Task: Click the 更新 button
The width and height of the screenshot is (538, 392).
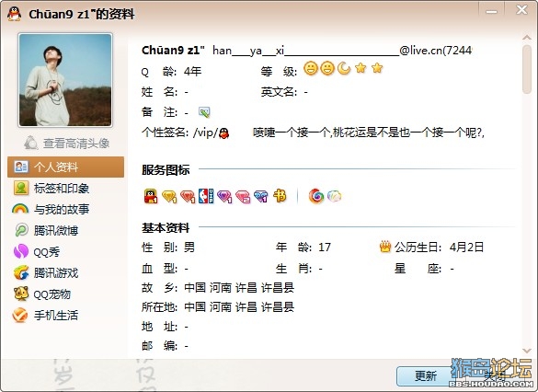Action: [426, 375]
